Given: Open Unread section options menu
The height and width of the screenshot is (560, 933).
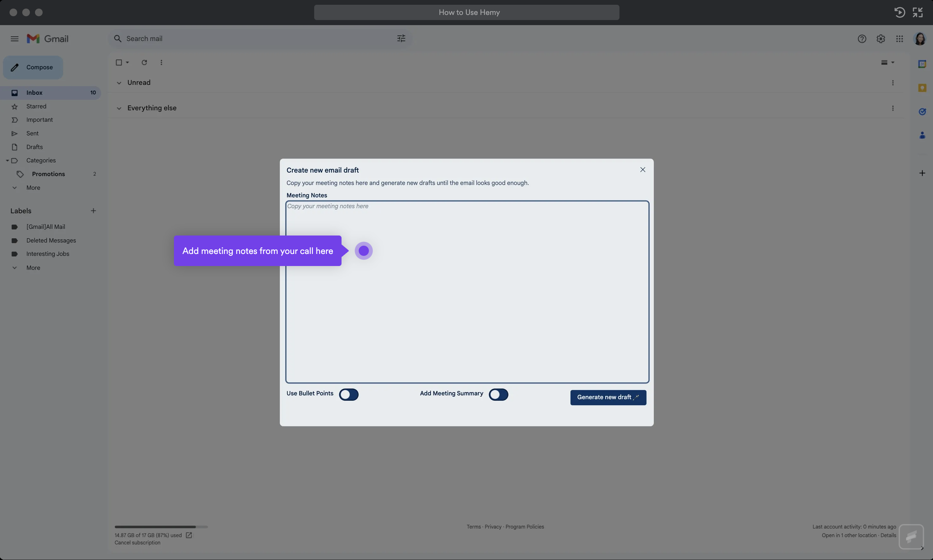Looking at the screenshot, I should (893, 83).
